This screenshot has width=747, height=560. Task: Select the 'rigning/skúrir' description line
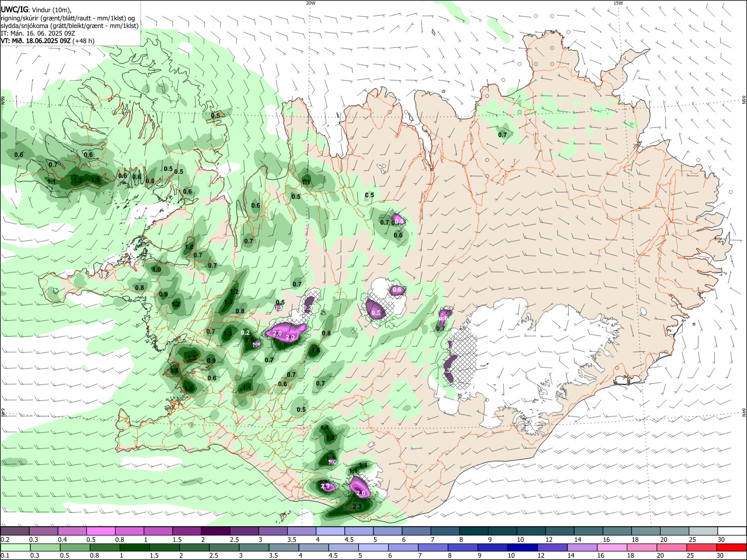click(68, 18)
